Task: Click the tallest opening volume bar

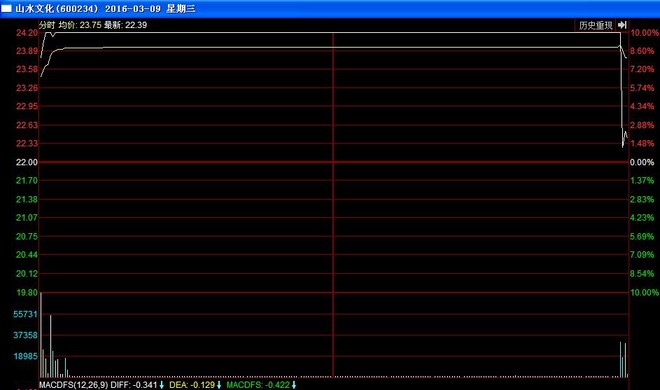Action: coord(41,335)
